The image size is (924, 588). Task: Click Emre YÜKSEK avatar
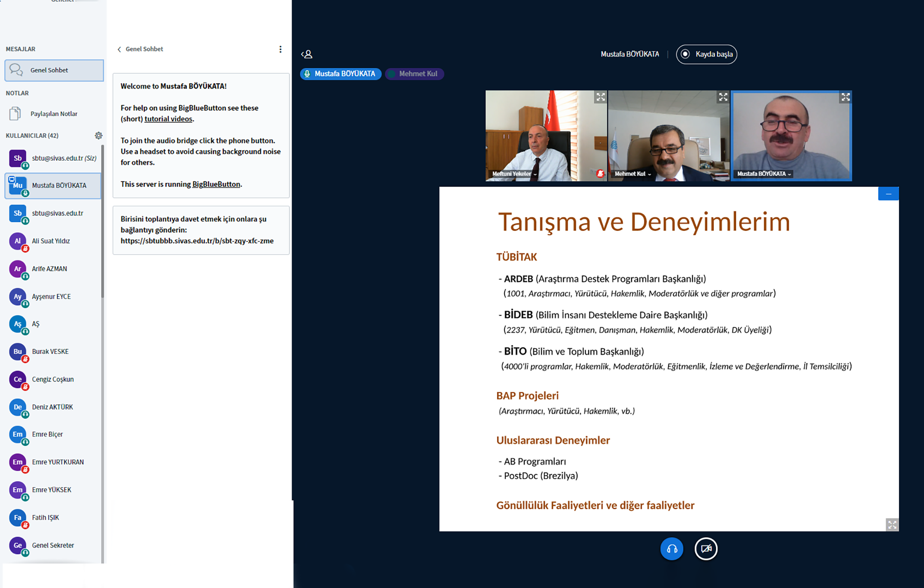18,490
